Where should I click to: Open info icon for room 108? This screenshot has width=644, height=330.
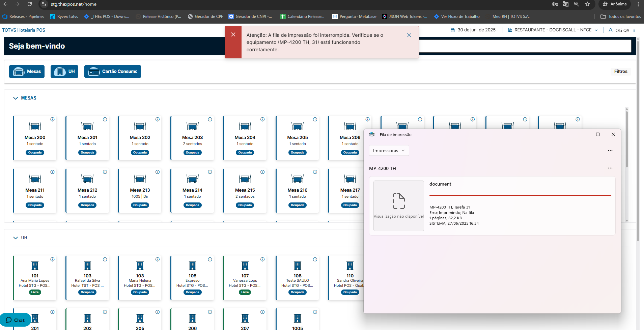coord(315,259)
